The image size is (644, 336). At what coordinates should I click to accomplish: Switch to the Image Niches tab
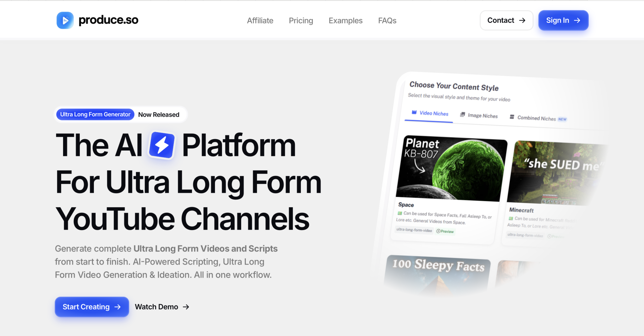click(479, 115)
